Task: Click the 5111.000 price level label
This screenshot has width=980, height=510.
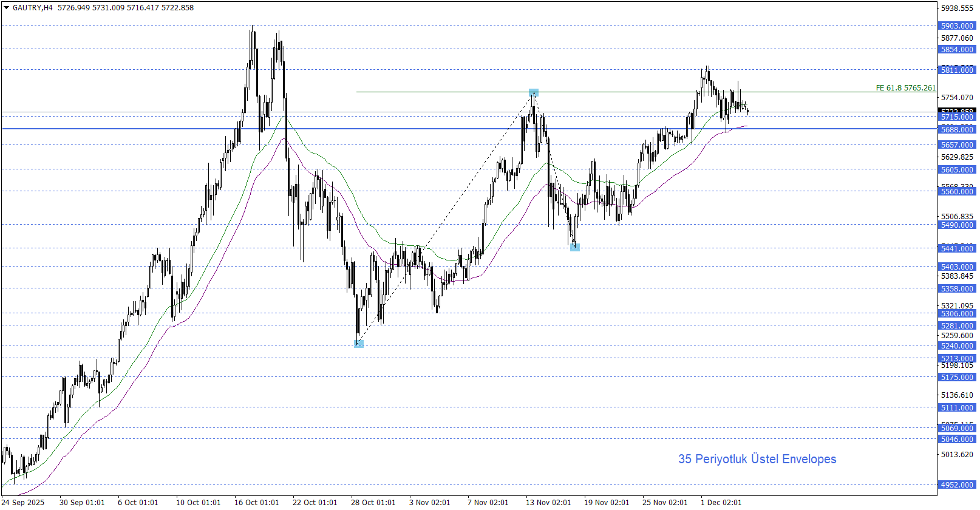Action: [957, 408]
